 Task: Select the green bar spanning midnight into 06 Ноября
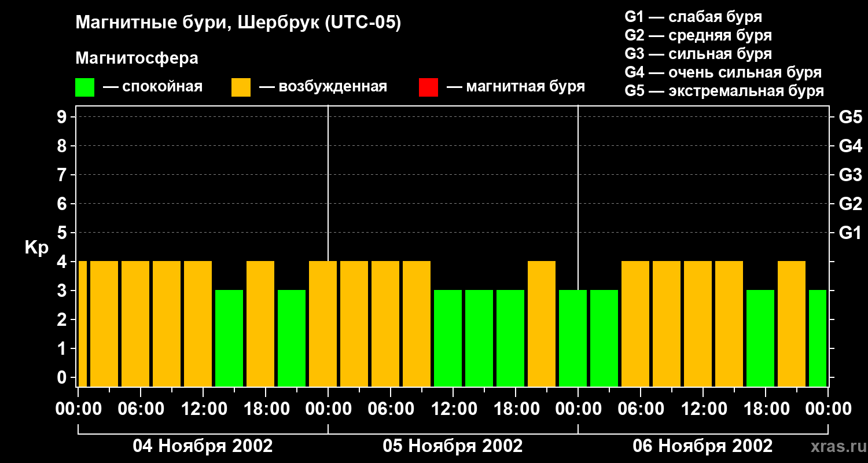pos(573,338)
